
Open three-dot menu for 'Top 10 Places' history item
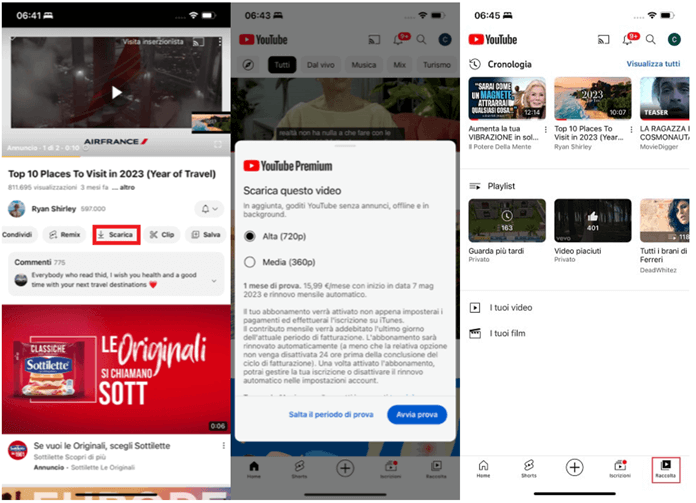click(631, 130)
